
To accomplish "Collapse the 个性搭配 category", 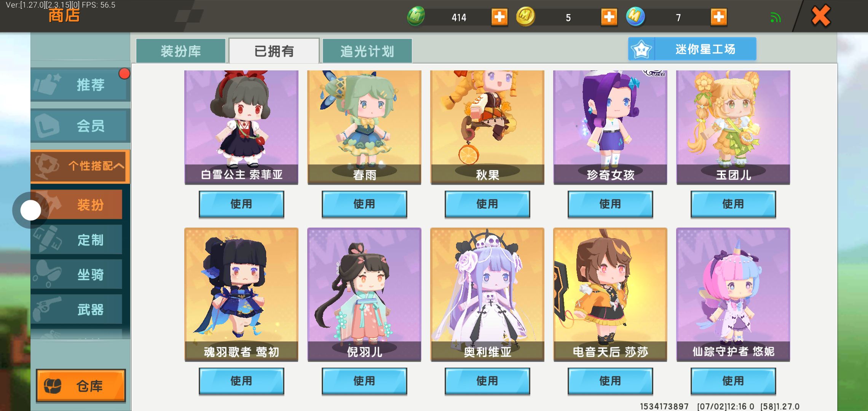I will tap(80, 166).
